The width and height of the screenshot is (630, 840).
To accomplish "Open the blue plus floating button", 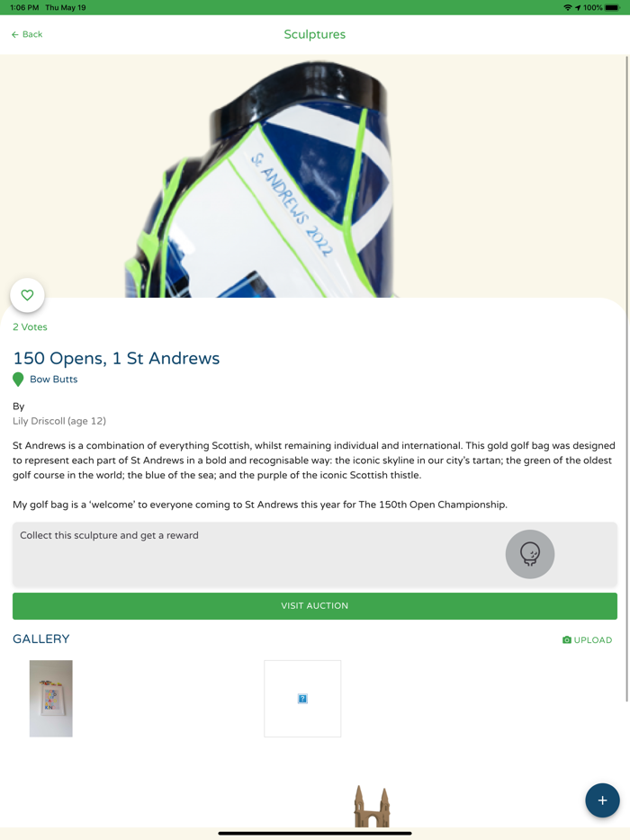I will [602, 800].
